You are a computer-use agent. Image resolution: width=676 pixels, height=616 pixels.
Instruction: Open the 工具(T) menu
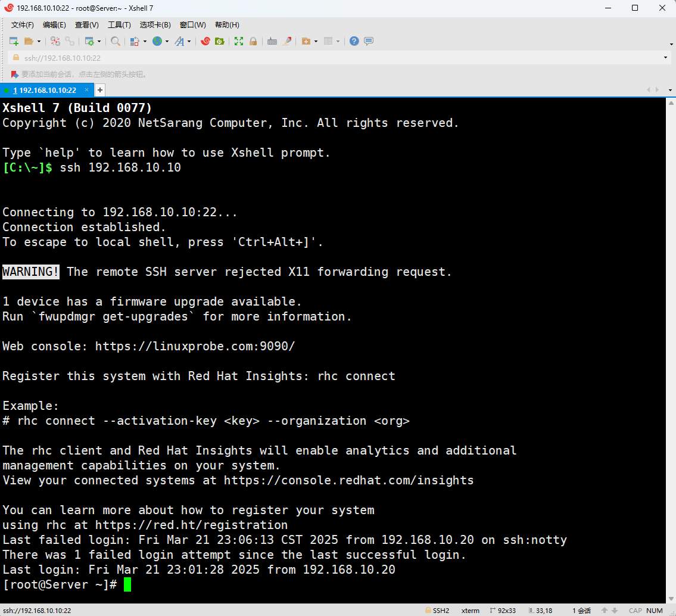(119, 25)
